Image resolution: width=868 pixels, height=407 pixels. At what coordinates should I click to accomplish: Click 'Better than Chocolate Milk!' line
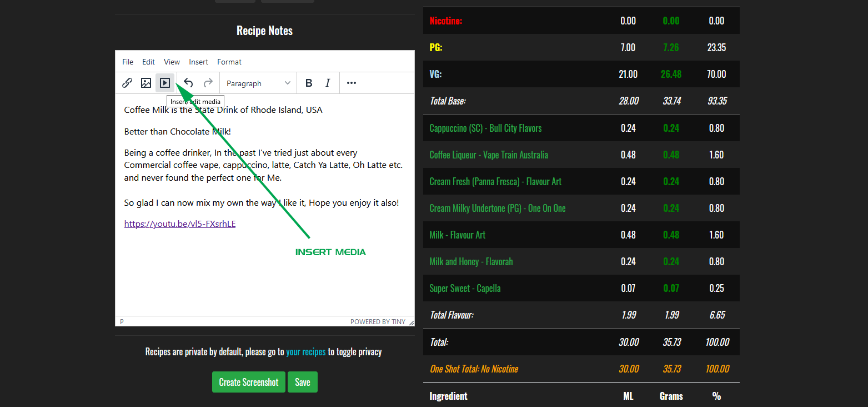coord(178,132)
